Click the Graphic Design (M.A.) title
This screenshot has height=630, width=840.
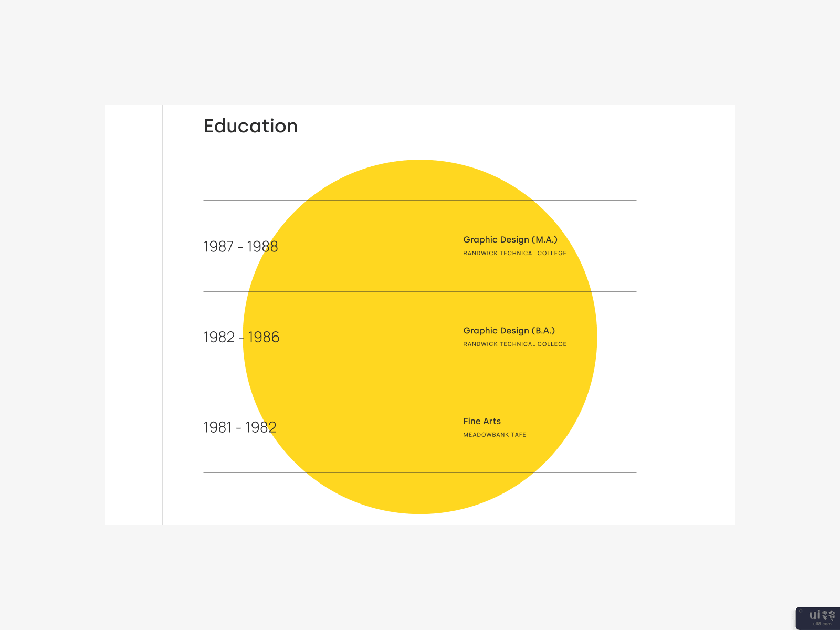510,239
